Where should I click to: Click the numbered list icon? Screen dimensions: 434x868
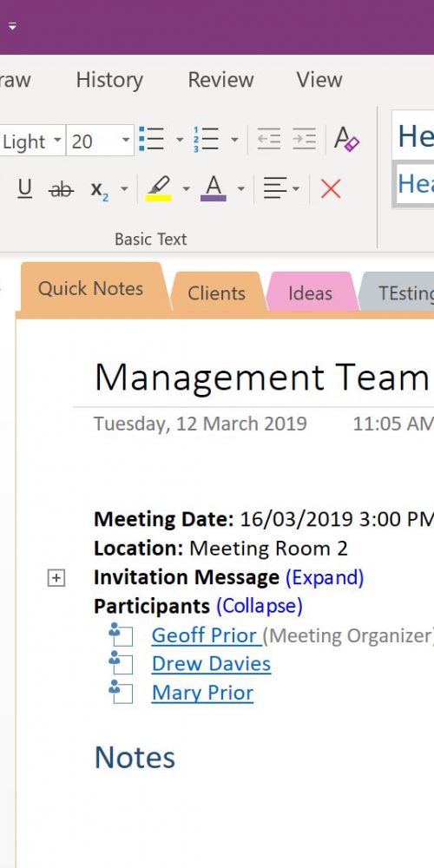pos(206,139)
